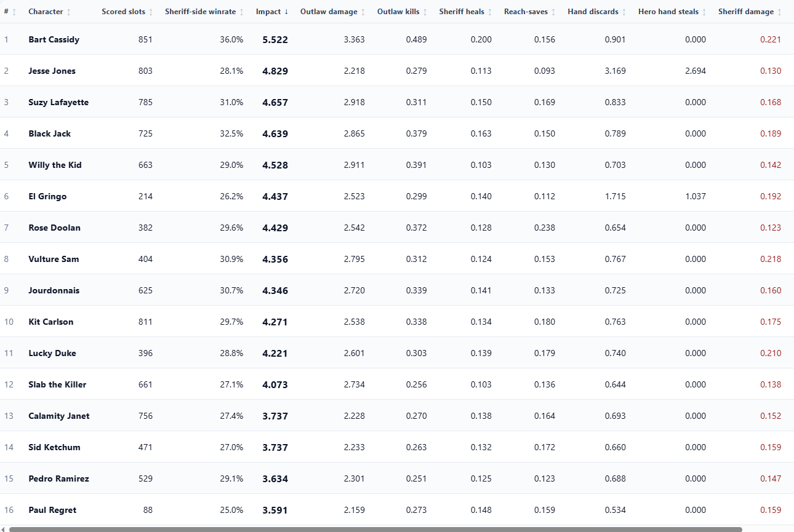Select the Bart Cassidy character name
The image size is (794, 532).
54,39
